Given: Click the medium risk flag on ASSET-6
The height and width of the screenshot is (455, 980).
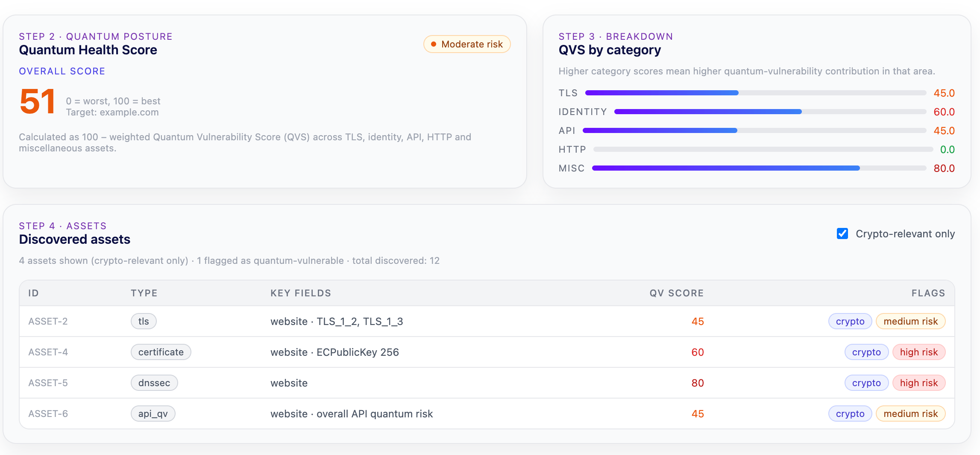Looking at the screenshot, I should [x=910, y=413].
